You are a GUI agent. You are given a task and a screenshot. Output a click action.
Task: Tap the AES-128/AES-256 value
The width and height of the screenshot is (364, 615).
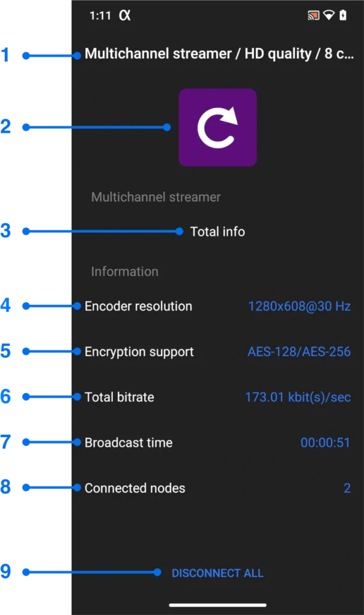pyautogui.click(x=299, y=352)
